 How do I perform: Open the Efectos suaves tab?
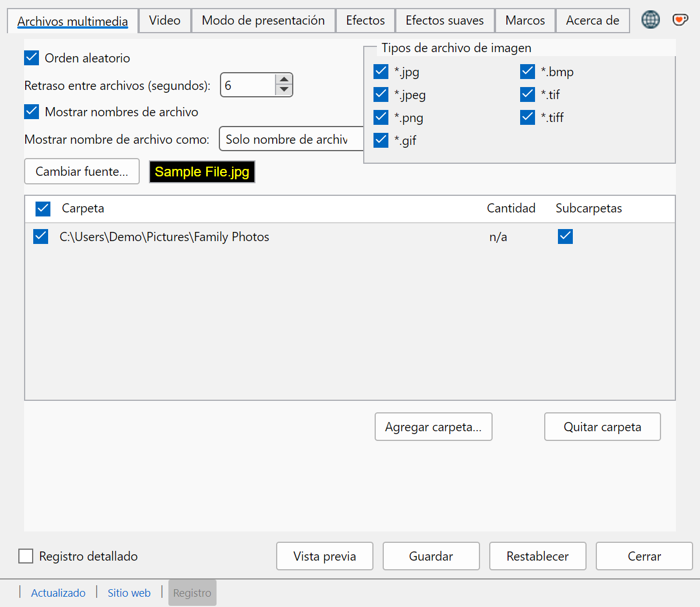tap(445, 21)
